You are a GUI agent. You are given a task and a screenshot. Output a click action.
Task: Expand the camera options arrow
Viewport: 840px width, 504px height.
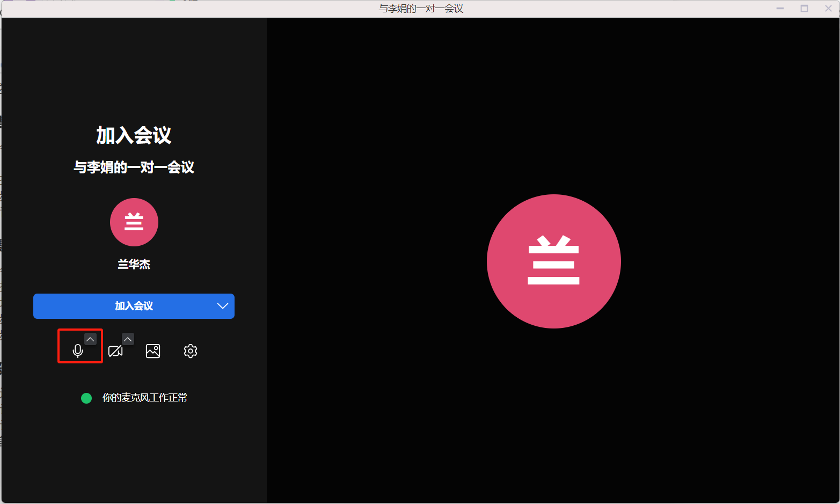tap(128, 339)
